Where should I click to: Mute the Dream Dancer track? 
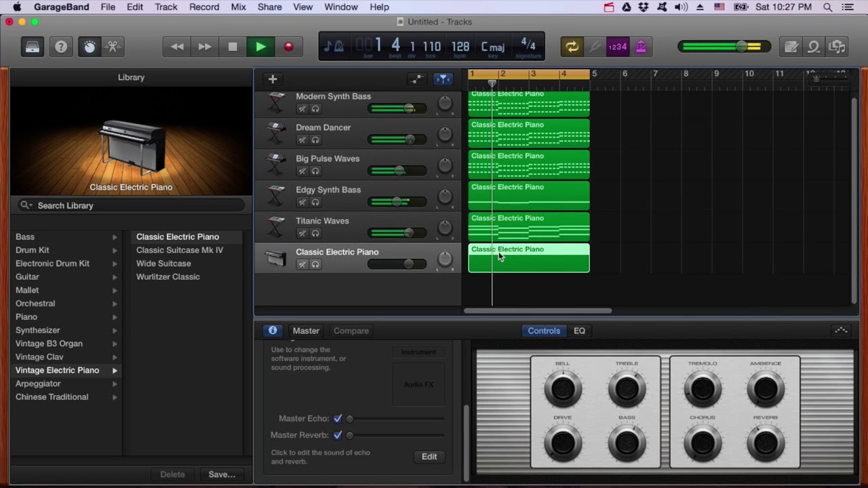point(302,140)
